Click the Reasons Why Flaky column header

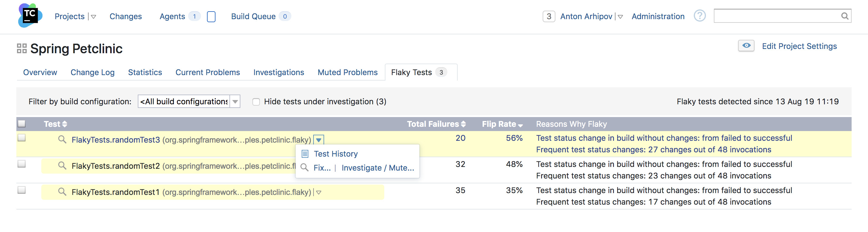571,124
